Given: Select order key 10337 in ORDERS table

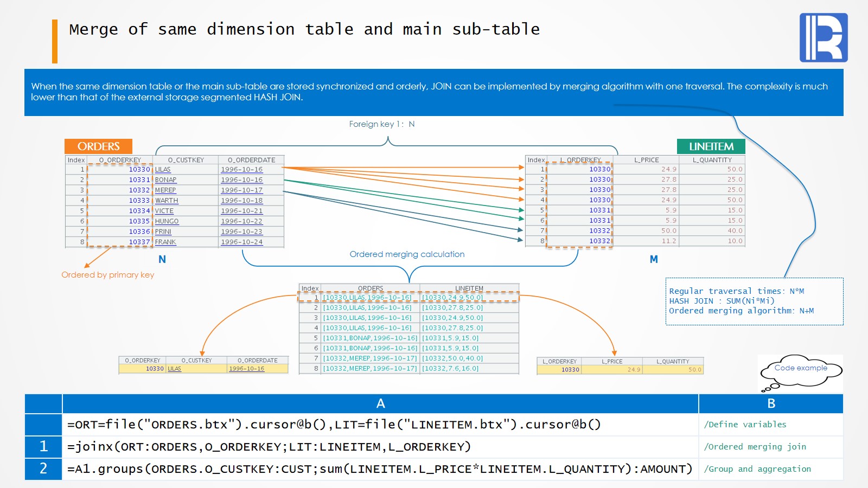Looking at the screenshot, I should point(139,242).
